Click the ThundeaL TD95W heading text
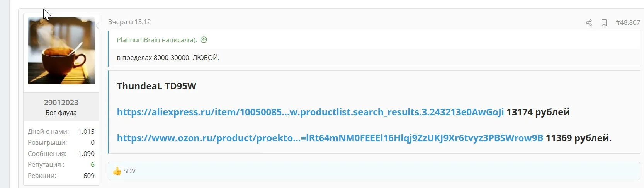 pyautogui.click(x=156, y=86)
